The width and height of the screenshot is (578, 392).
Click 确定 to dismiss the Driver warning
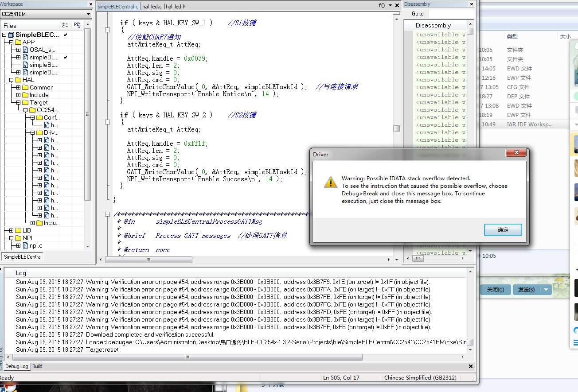pos(503,230)
